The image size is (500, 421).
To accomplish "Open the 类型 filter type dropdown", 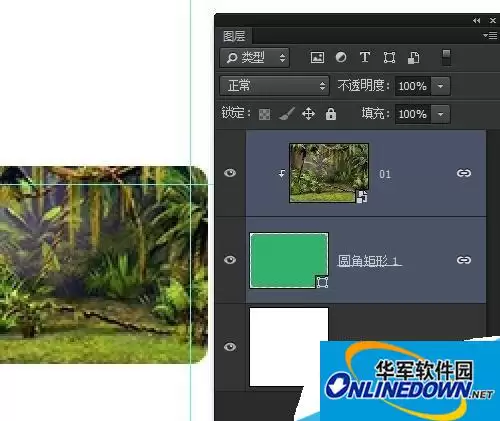I will pos(254,58).
